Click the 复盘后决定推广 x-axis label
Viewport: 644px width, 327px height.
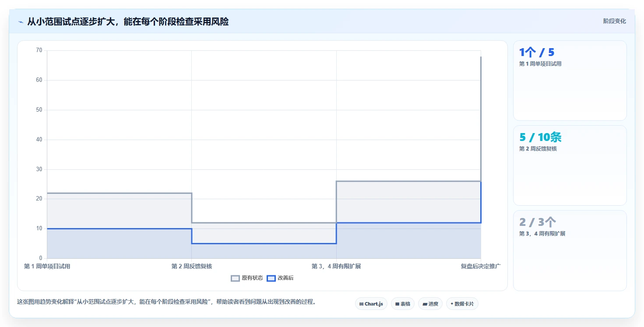tap(481, 266)
